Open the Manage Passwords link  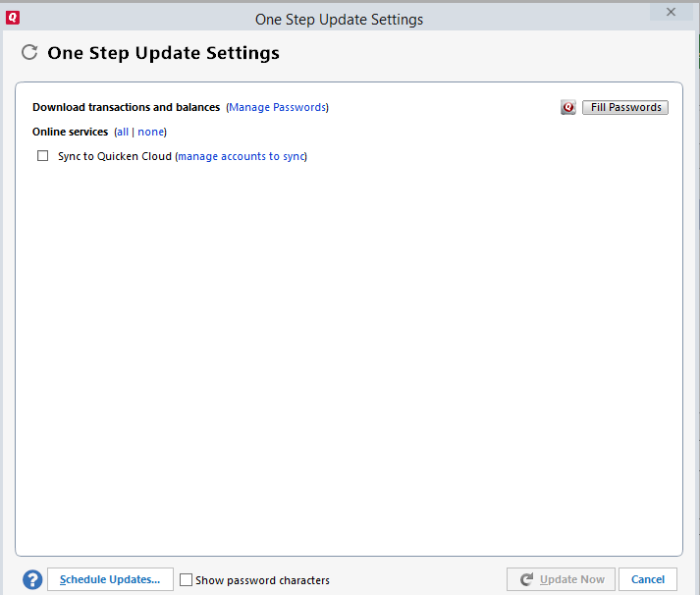tap(277, 107)
